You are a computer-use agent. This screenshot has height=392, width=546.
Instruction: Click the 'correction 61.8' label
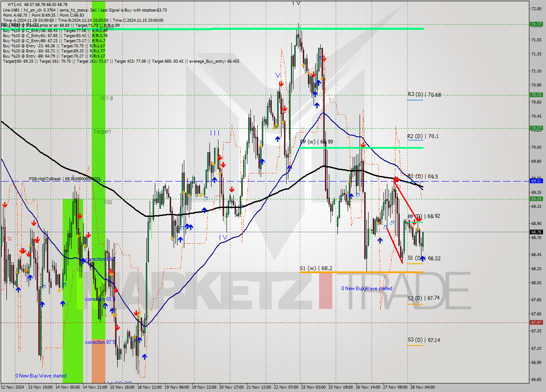click(100, 299)
